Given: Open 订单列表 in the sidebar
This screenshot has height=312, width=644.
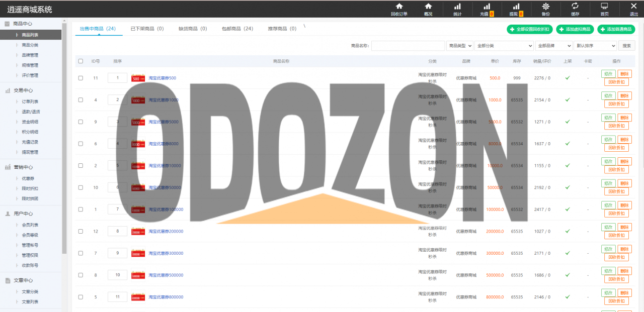Looking at the screenshot, I should pos(30,101).
